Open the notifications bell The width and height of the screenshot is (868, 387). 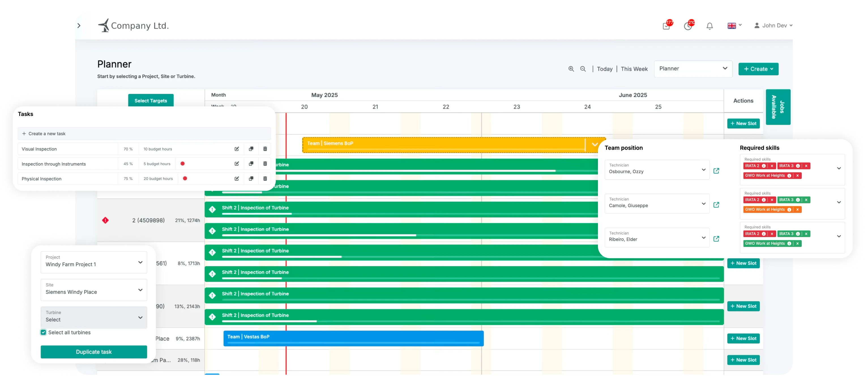pyautogui.click(x=710, y=26)
